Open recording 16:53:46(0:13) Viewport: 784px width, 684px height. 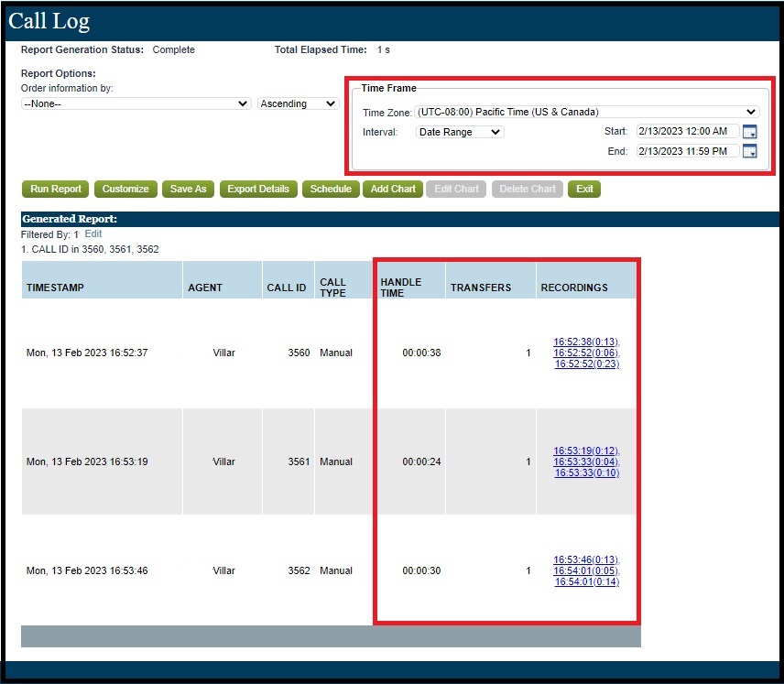click(x=586, y=560)
